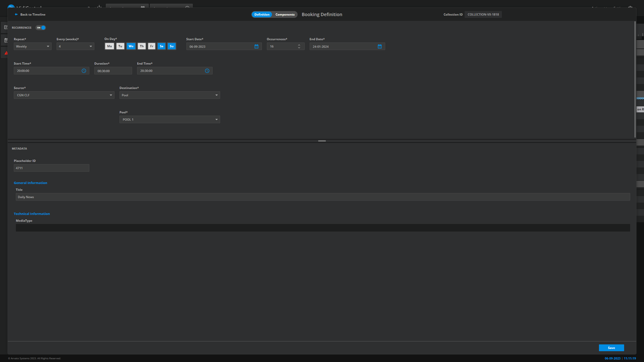Screen dimensions: 644x362
Task: Click the Collection ID value COLLECTION-VX-1818
Action: [483, 14]
